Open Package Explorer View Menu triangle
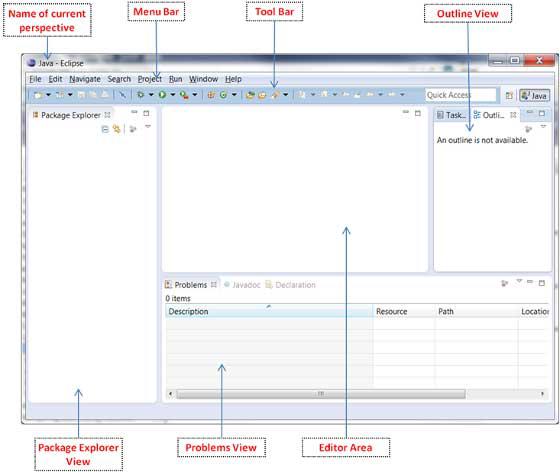 click(x=148, y=126)
